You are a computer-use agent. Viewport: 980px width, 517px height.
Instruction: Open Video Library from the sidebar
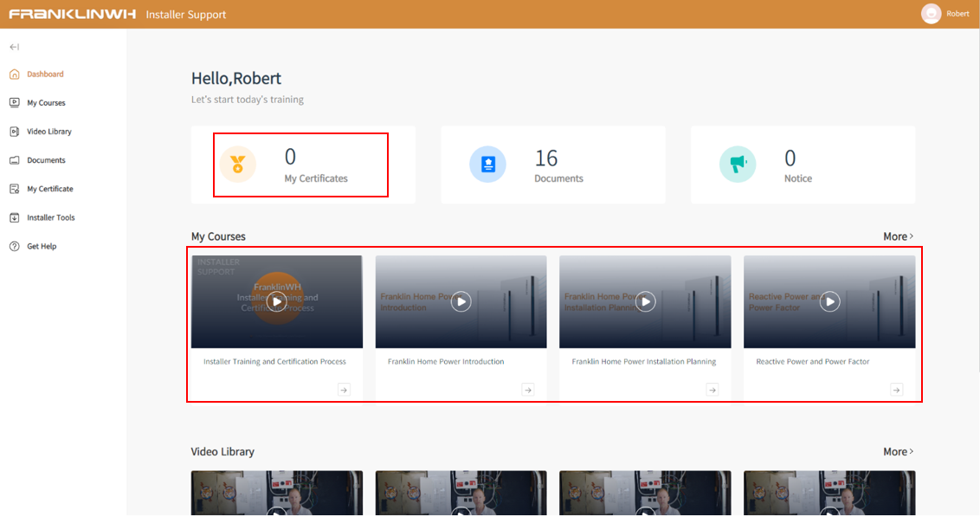click(x=49, y=132)
